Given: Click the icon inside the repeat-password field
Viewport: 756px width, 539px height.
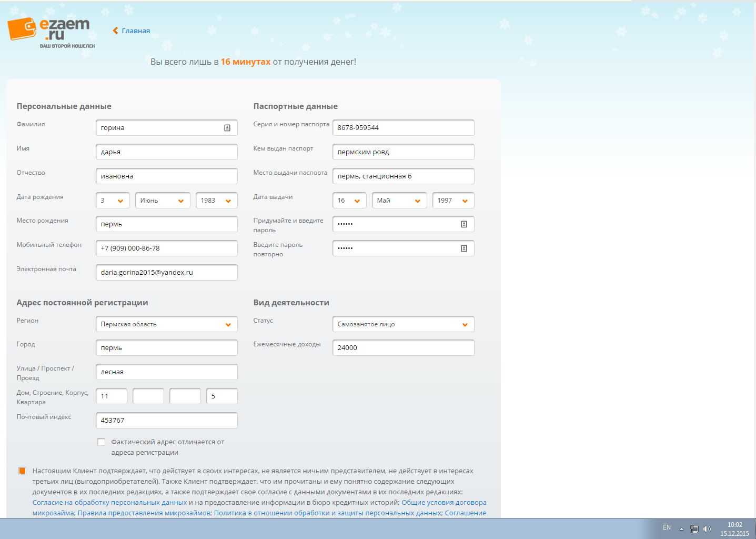Looking at the screenshot, I should click(x=464, y=248).
